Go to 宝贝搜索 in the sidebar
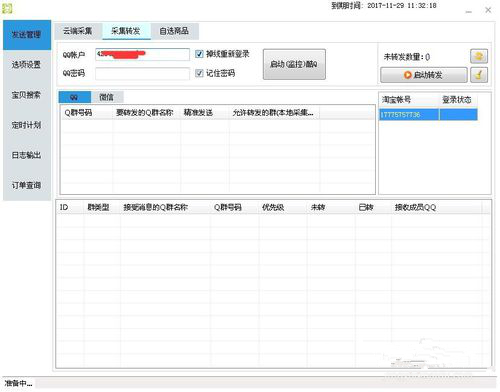 [27, 95]
